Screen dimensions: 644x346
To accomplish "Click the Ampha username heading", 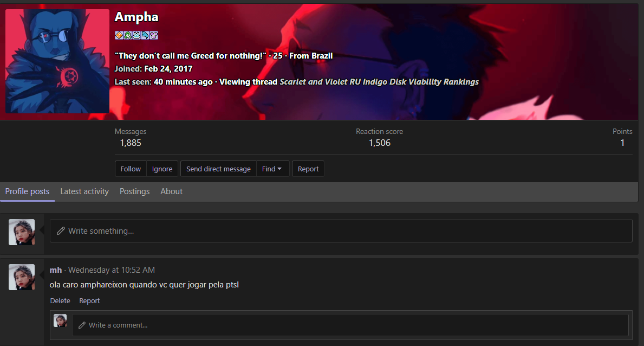I will point(136,17).
